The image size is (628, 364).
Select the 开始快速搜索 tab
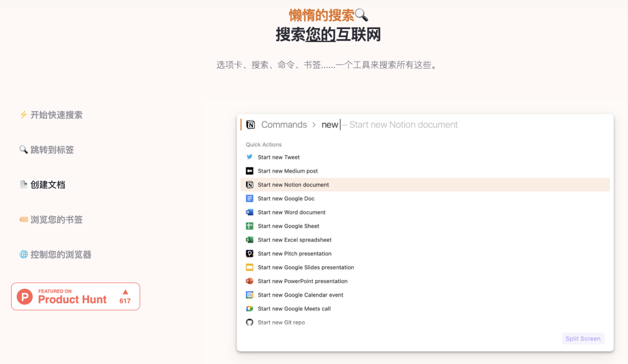[51, 115]
